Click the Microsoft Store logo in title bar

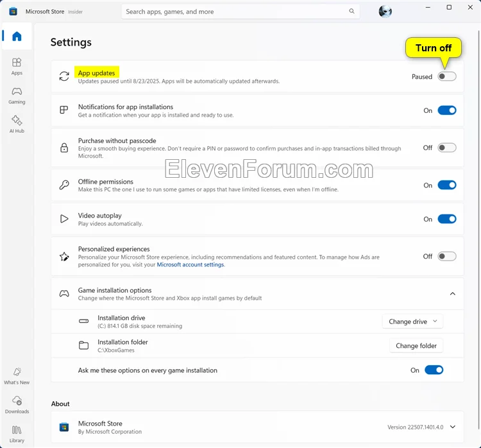coord(13,12)
